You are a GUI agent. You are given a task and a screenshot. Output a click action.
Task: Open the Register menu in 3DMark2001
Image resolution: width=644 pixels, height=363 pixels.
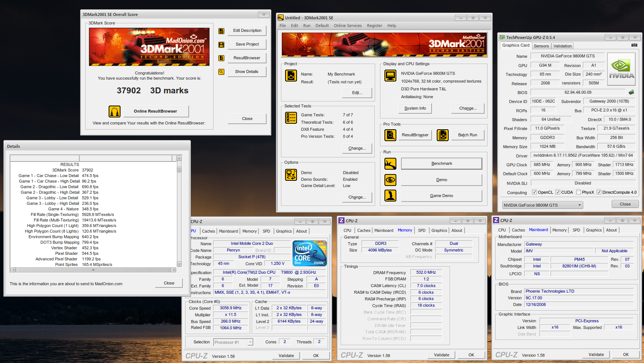pyautogui.click(x=374, y=26)
